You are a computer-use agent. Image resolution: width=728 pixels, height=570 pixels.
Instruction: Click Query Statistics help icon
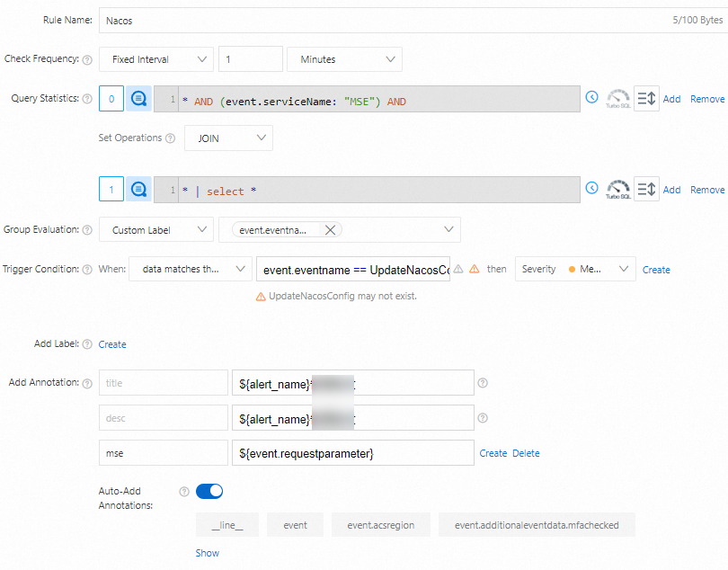(87, 99)
